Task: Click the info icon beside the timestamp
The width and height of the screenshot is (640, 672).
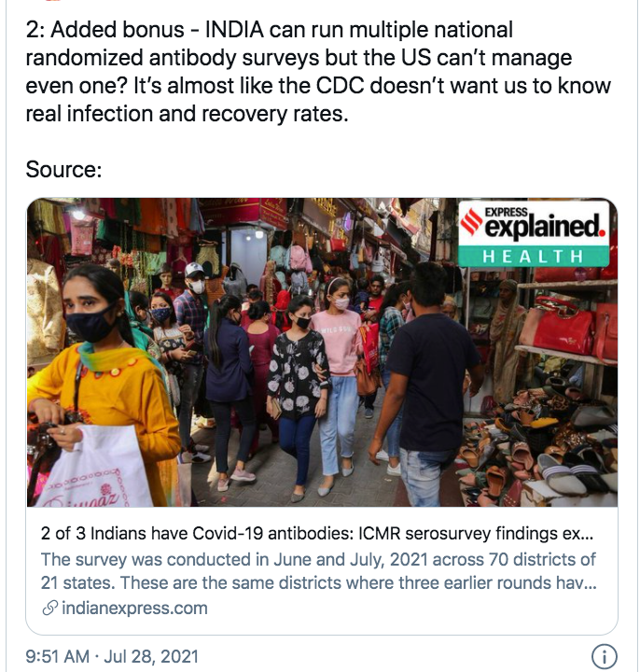Action: (605, 656)
